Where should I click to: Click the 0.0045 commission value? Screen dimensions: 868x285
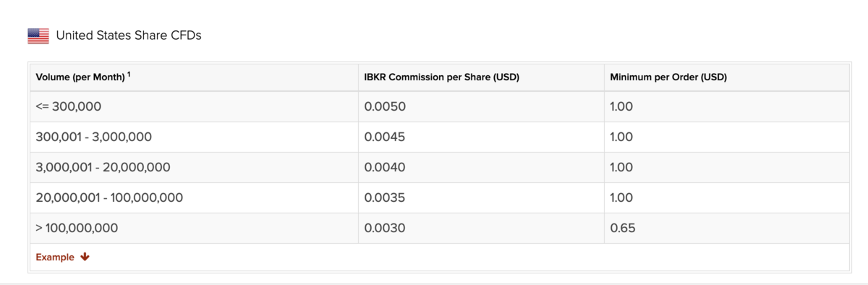[385, 137]
